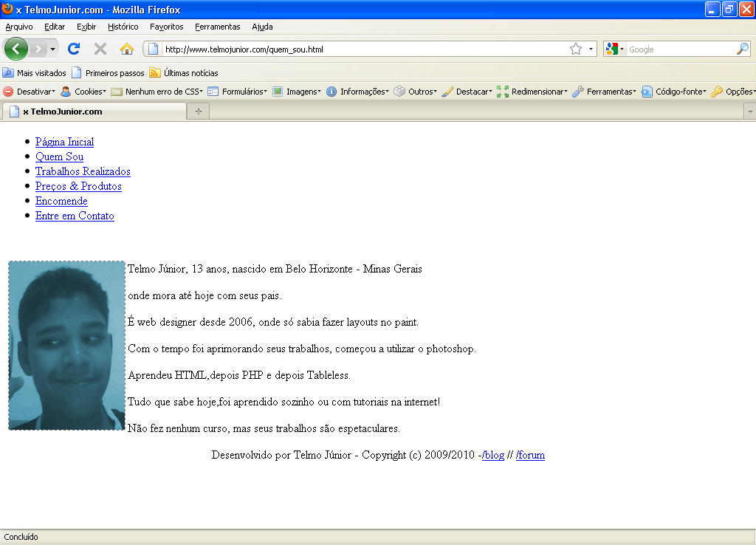Click Nenhum erro de CSS menu
This screenshot has height=545, width=756.
[x=157, y=91]
